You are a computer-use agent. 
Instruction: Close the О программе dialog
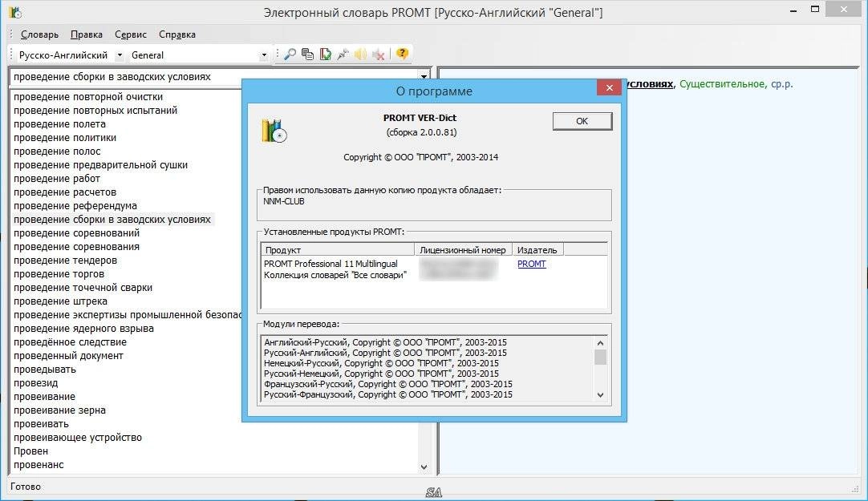point(609,88)
